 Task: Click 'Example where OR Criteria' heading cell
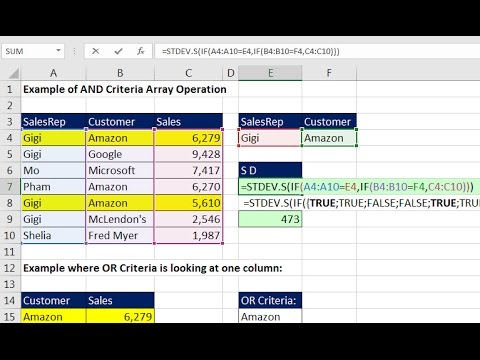(x=153, y=268)
